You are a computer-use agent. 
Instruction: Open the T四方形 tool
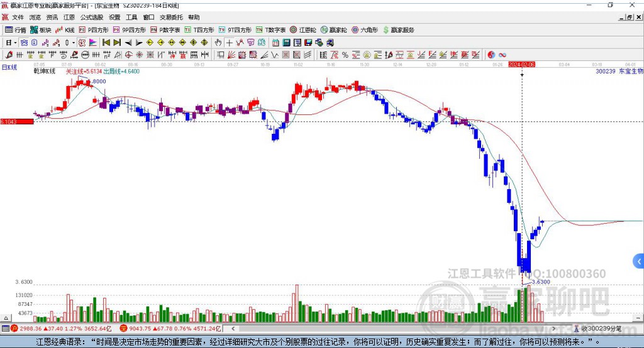pyautogui.click(x=199, y=30)
